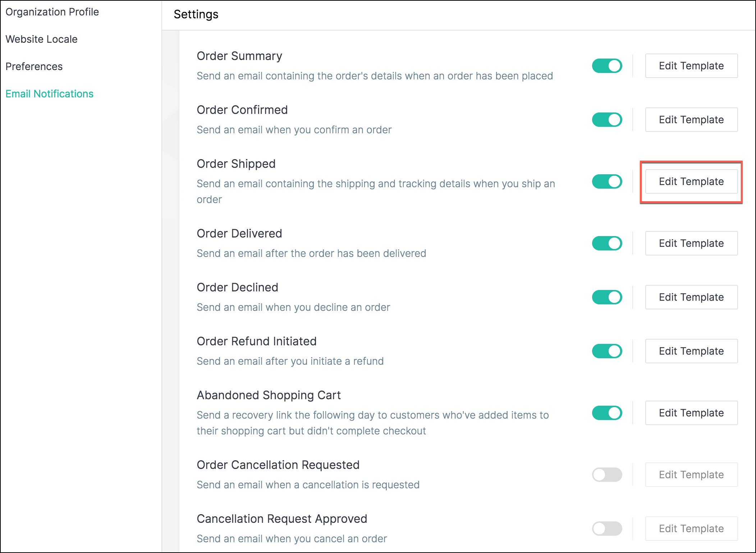Open Edit Template for Order Delivered

click(691, 244)
